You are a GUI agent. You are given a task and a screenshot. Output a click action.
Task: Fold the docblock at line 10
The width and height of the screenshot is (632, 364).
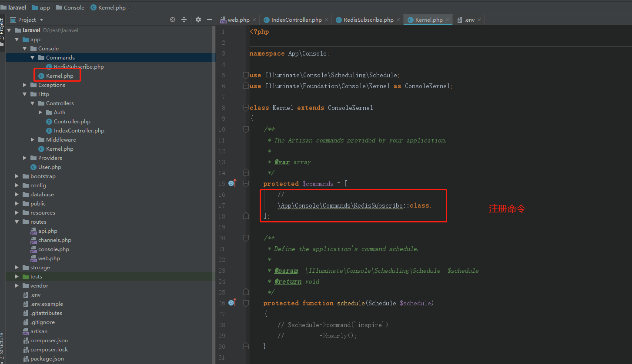point(246,129)
